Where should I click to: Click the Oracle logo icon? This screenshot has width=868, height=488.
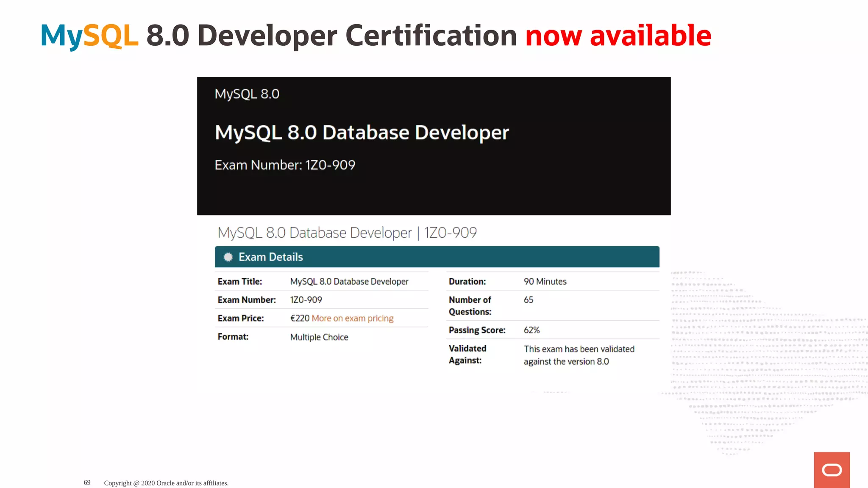pos(832,470)
